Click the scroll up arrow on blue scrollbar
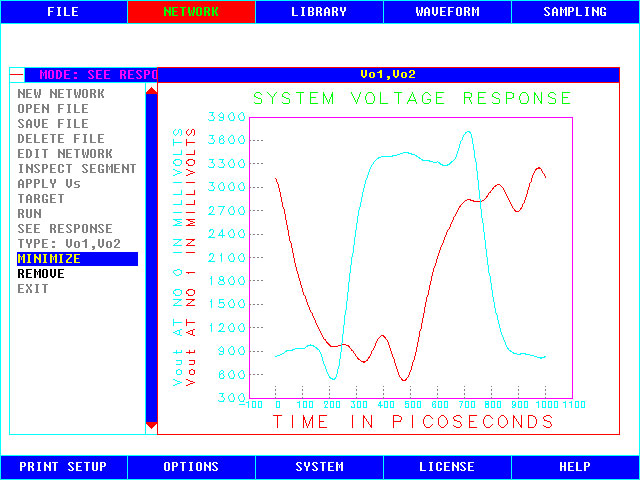 pos(151,90)
